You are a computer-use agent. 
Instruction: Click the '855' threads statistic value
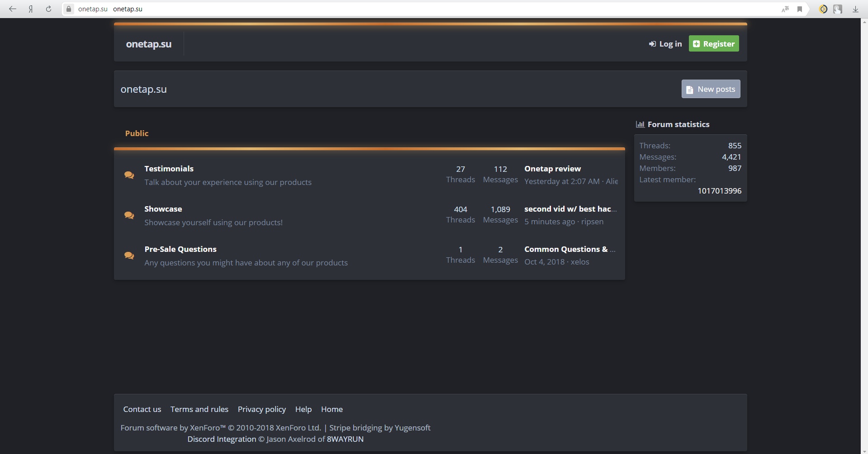735,146
